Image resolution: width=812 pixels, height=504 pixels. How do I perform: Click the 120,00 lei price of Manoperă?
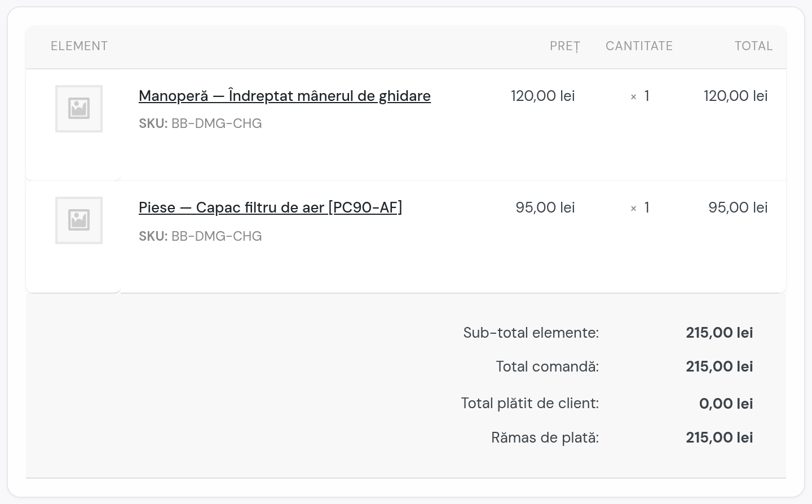tap(543, 96)
